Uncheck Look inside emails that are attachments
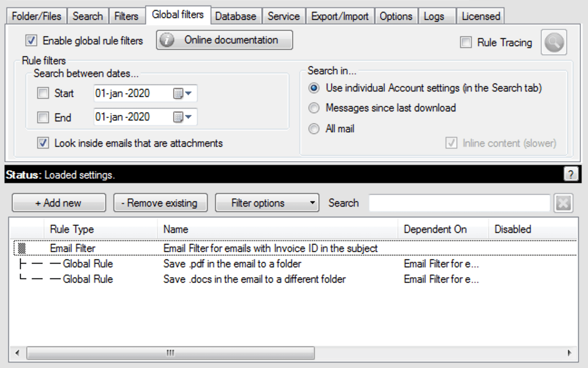 tap(43, 143)
